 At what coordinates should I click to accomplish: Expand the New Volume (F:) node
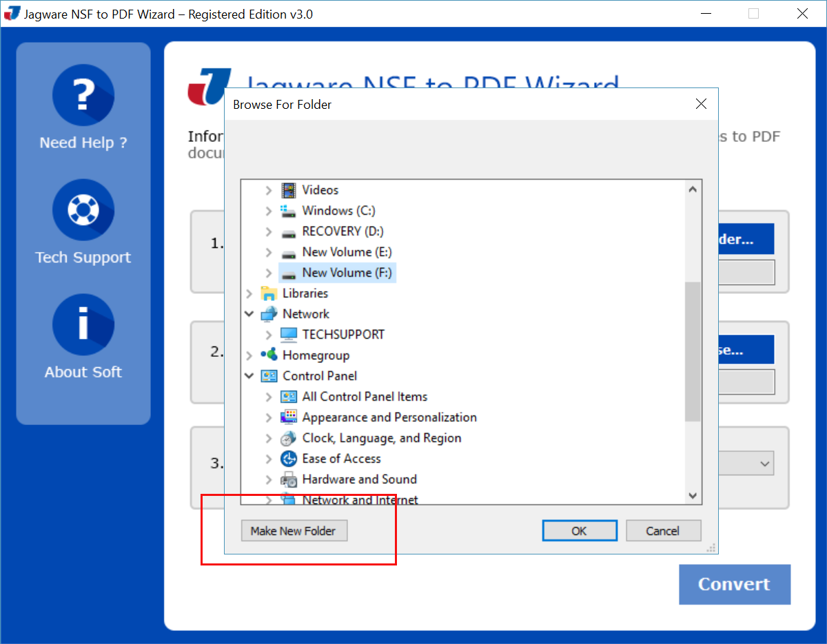(269, 273)
